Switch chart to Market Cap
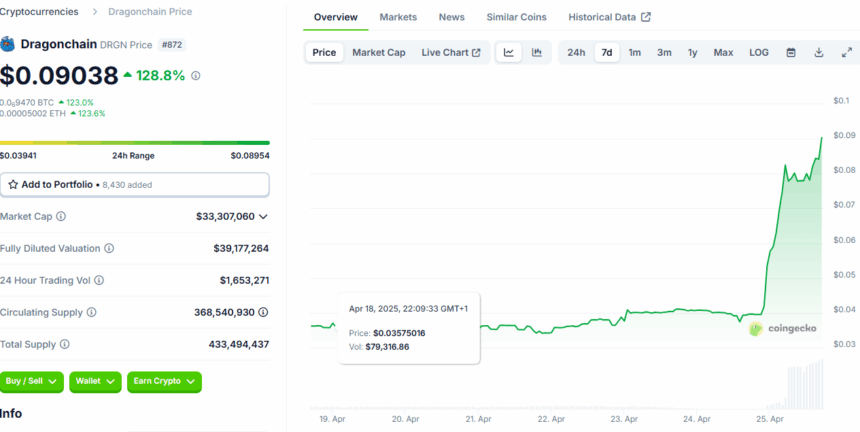 tap(378, 52)
